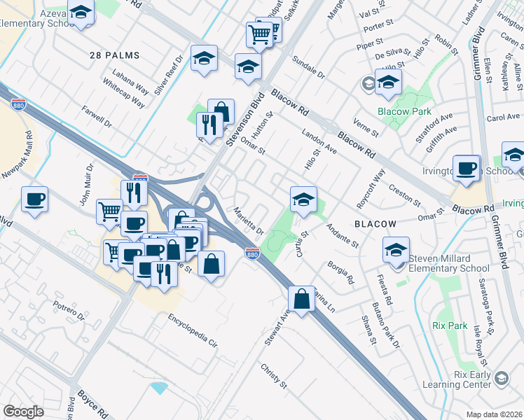This screenshot has width=524, height=420.
Task: Open the restaurant marker on Stevenson Blvd
Action: tap(209, 125)
